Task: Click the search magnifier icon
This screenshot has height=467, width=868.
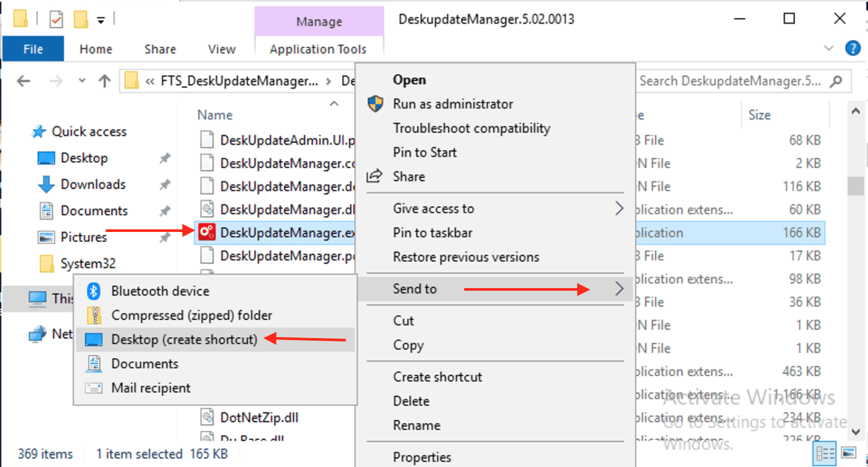Action: pyautogui.click(x=836, y=81)
